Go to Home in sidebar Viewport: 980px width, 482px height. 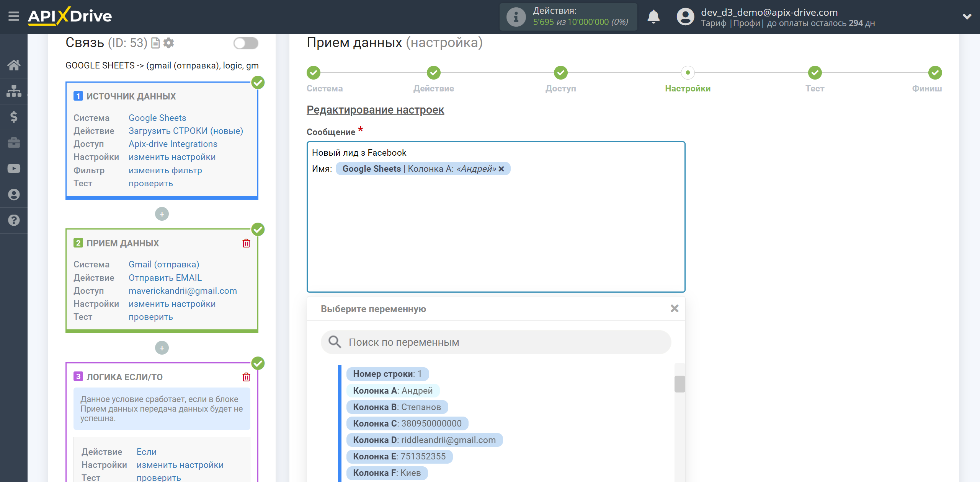click(14, 65)
